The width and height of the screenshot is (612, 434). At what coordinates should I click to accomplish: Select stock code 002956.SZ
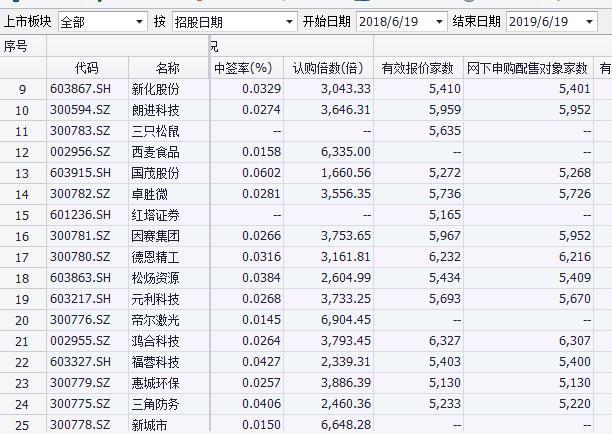click(80, 152)
